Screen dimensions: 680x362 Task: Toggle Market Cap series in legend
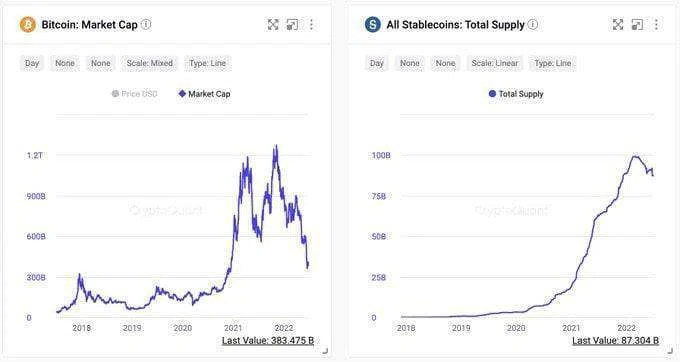204,94
